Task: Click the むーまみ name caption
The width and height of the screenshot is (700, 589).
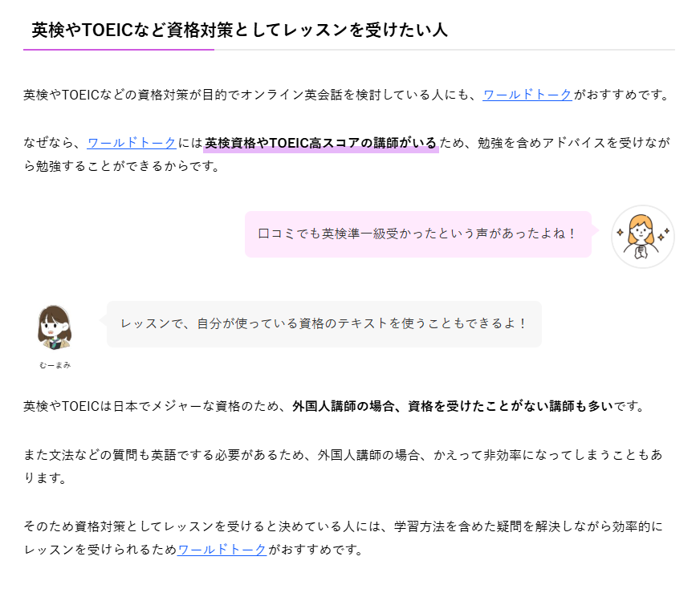Action: click(x=55, y=365)
